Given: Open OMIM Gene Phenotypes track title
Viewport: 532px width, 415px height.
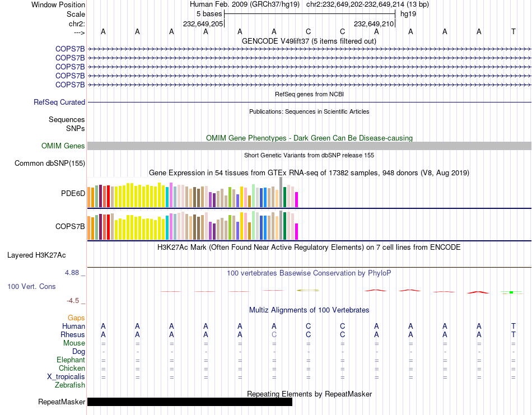Looking at the screenshot, I should click(x=309, y=138).
